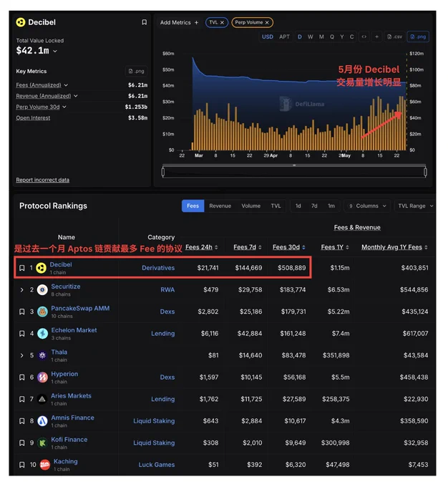Sort table by Fees 7d
The height and width of the screenshot is (487, 448).
coord(248,247)
